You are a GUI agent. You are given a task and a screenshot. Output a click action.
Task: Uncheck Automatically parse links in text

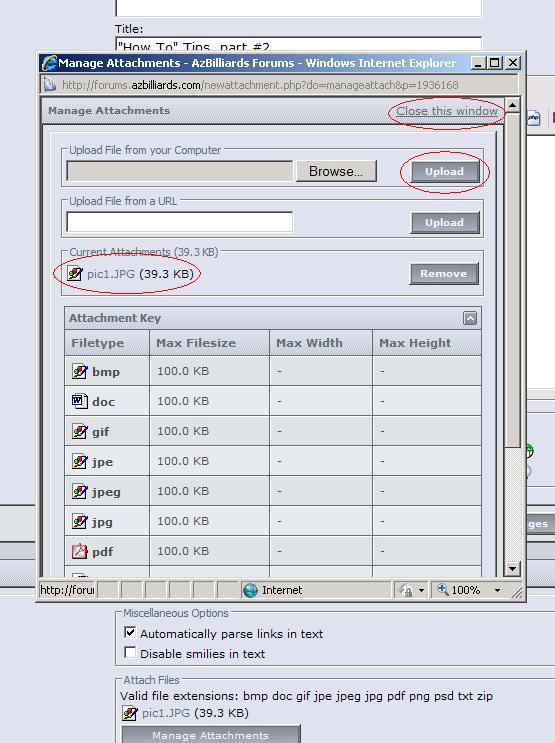coord(130,633)
